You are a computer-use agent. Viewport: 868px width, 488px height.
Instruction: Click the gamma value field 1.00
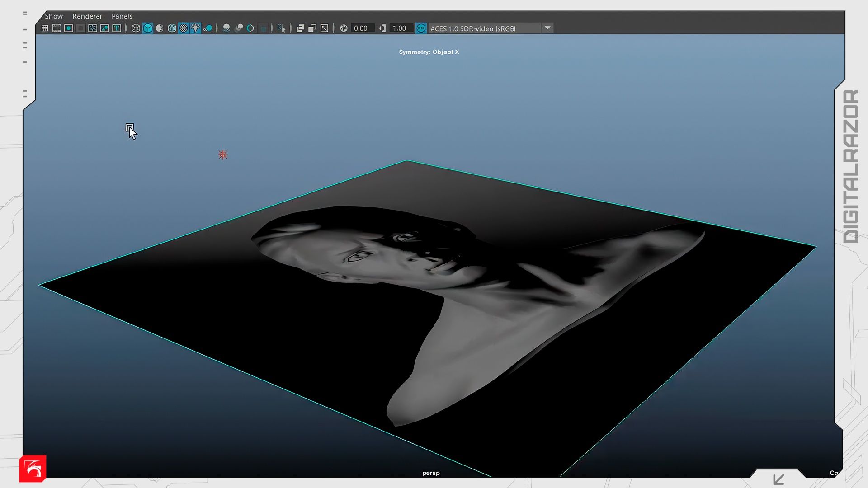400,28
